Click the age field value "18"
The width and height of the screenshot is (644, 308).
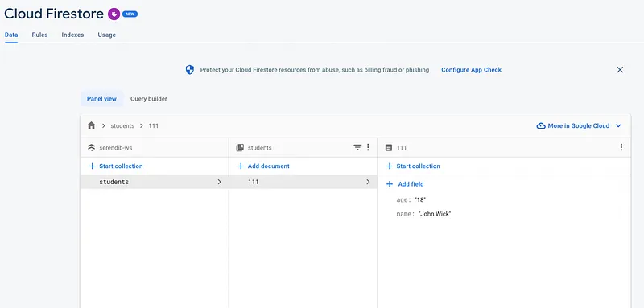[x=420, y=200]
